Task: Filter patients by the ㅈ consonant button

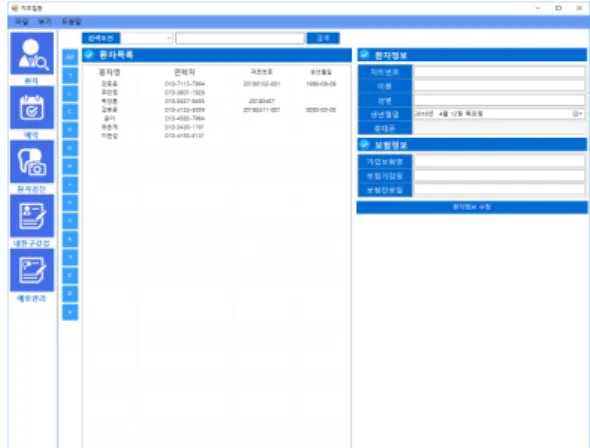Action: (70, 221)
